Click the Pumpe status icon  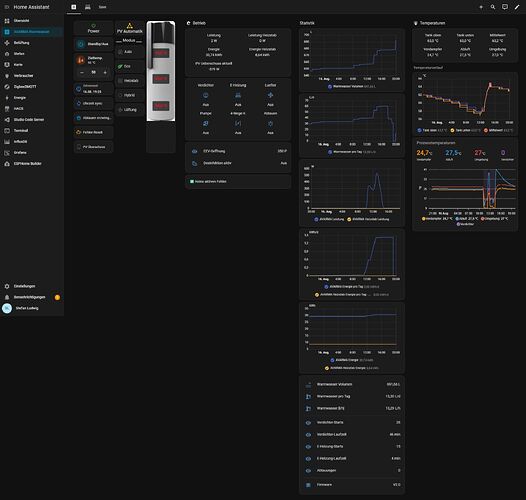point(206,124)
